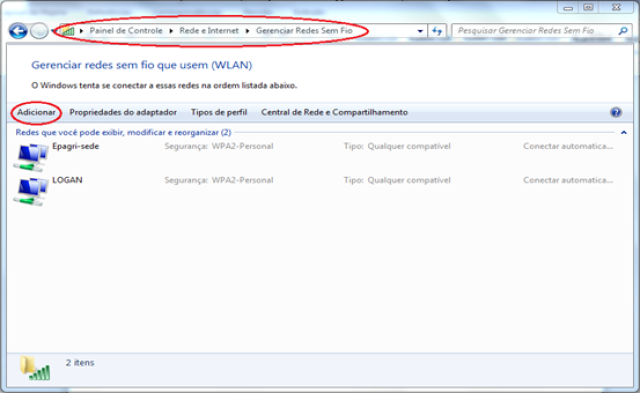Collapse the networks group with chevron
640x393 pixels.
pyautogui.click(x=624, y=132)
